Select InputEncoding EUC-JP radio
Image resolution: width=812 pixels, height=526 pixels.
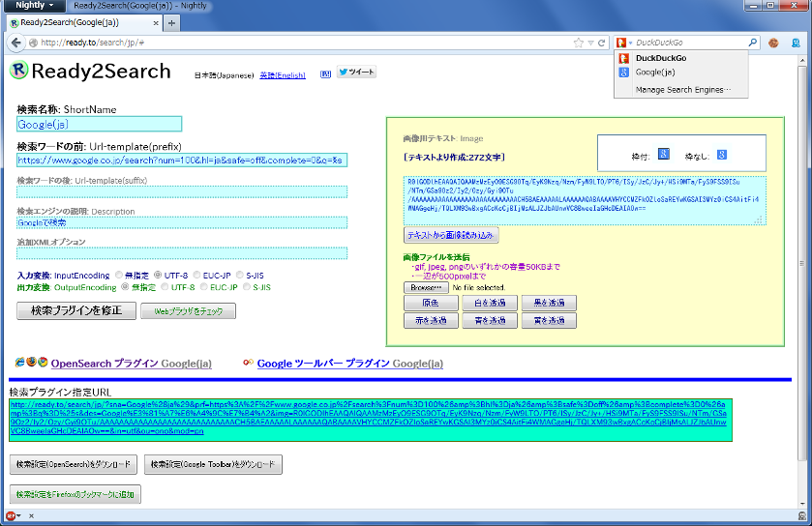196,276
